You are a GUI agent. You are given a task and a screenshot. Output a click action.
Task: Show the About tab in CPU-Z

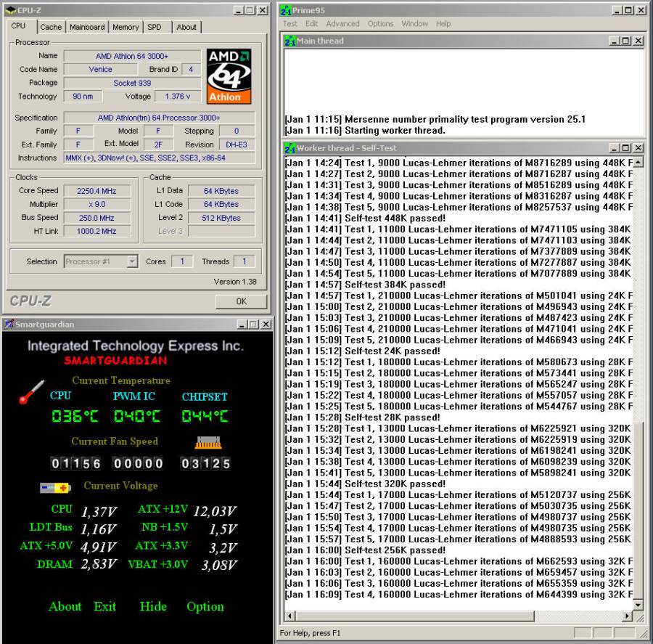point(186,27)
